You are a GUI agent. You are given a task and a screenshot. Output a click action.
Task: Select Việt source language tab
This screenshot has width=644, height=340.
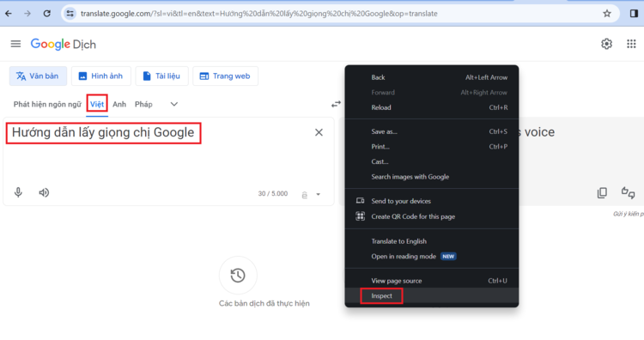tap(97, 104)
